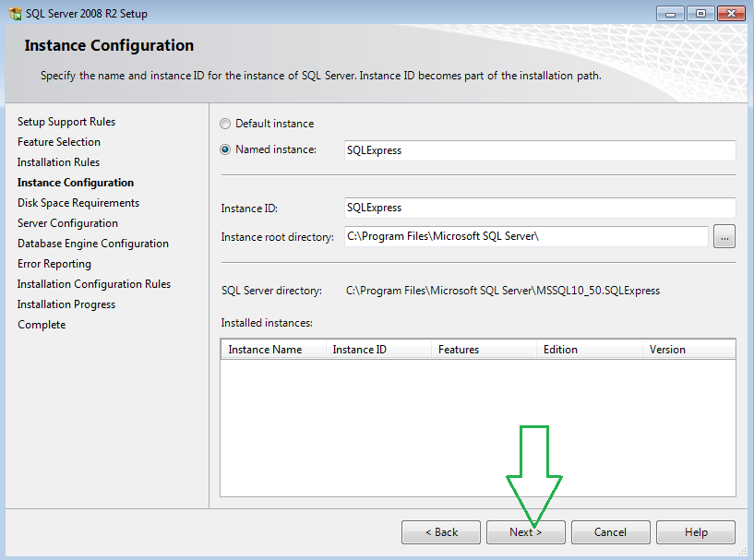Select Installation Configuration Rules step
754x560 pixels.
(94, 284)
